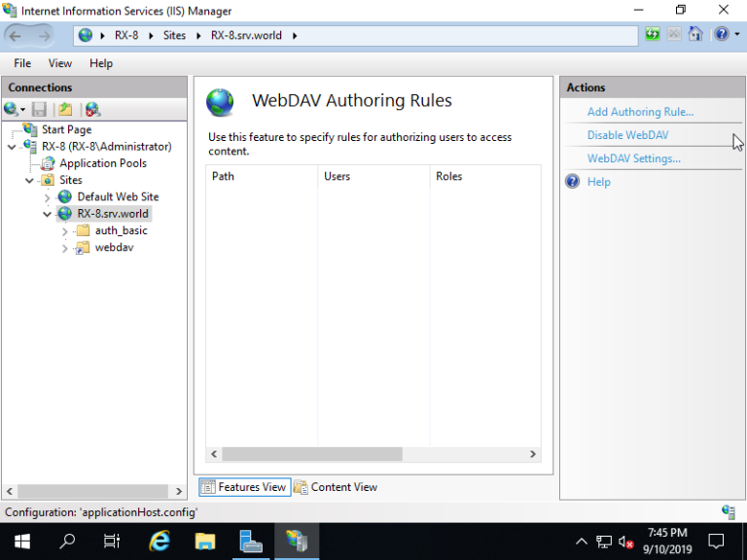Launch Internet Explorer from taskbar
Viewport: 747px width, 560px height.
(x=160, y=541)
